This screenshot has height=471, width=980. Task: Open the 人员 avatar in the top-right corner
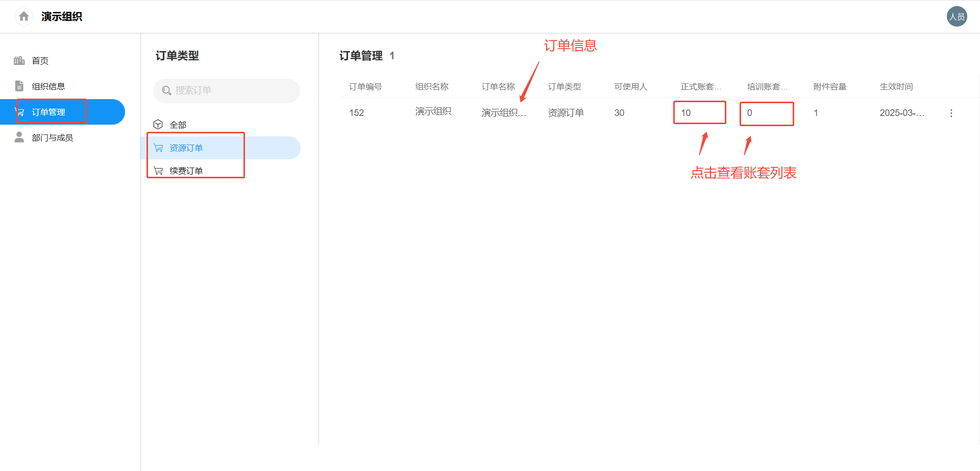[x=957, y=16]
